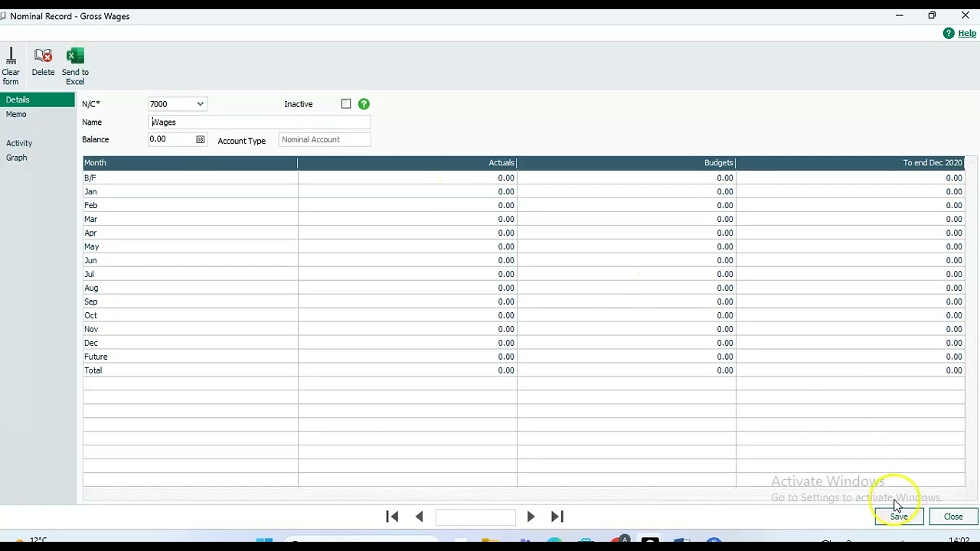This screenshot has height=551, width=980.
Task: Select the Apr row label
Action: point(90,233)
